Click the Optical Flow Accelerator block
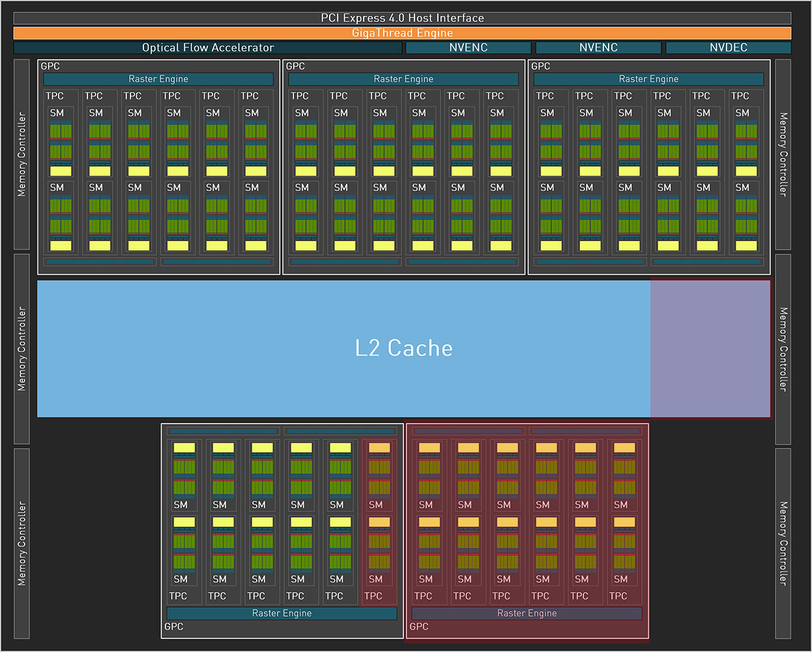Viewport: 812px width, 652px height. (x=208, y=48)
